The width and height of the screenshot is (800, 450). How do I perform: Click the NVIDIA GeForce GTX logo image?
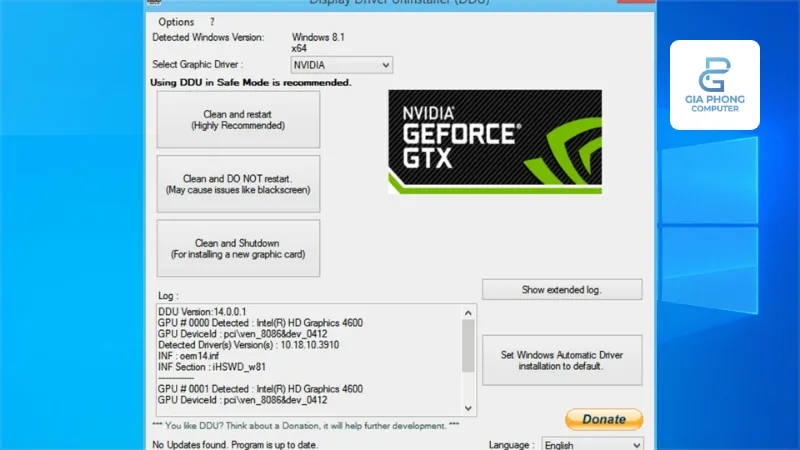click(x=495, y=142)
